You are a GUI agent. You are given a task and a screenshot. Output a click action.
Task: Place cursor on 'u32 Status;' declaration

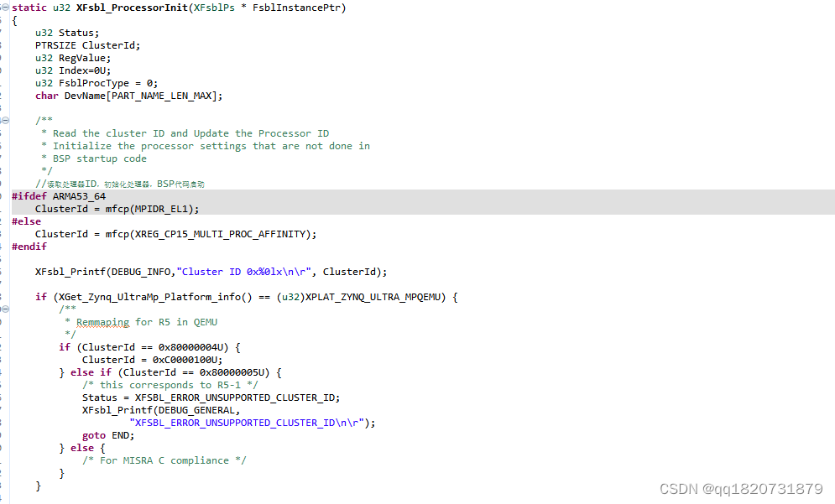pos(67,33)
